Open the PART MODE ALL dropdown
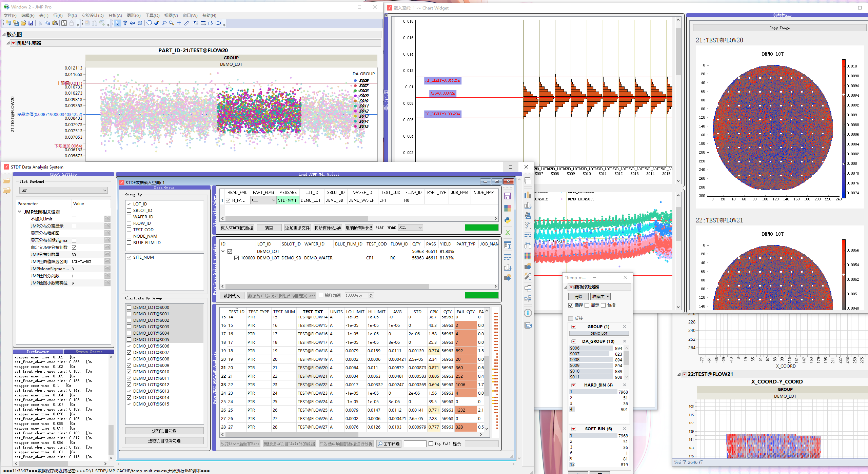The height and width of the screenshot is (474, 868). (x=410, y=228)
